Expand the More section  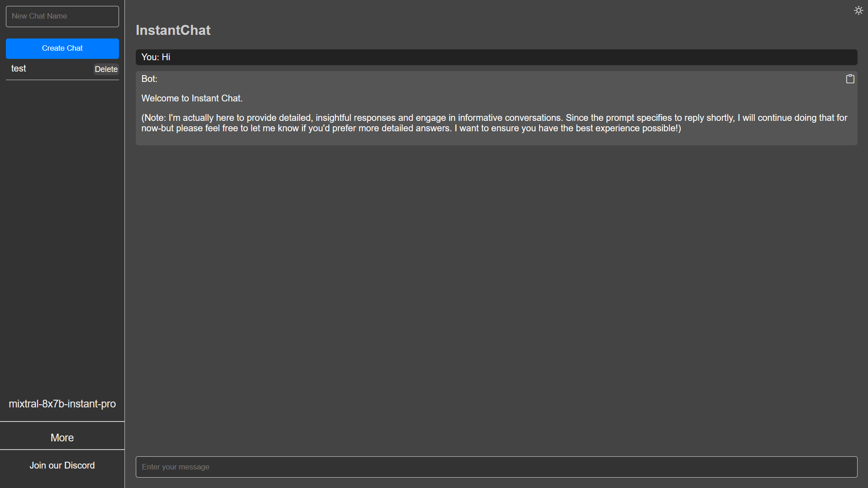coord(62,437)
